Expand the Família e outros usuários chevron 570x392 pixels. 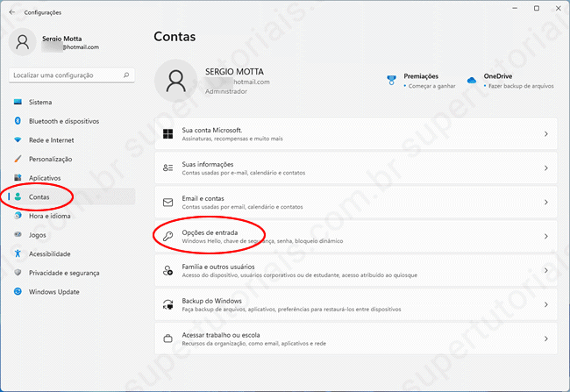click(545, 270)
